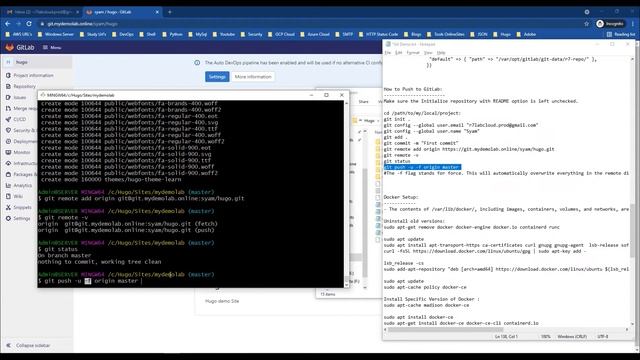
Task: Bookmark this page with the star icon
Action: (587, 24)
